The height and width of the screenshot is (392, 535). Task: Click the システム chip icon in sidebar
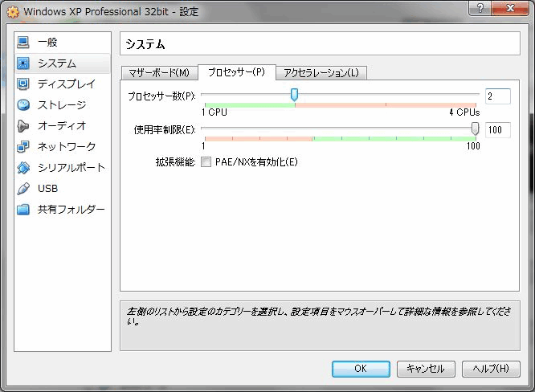(23, 63)
